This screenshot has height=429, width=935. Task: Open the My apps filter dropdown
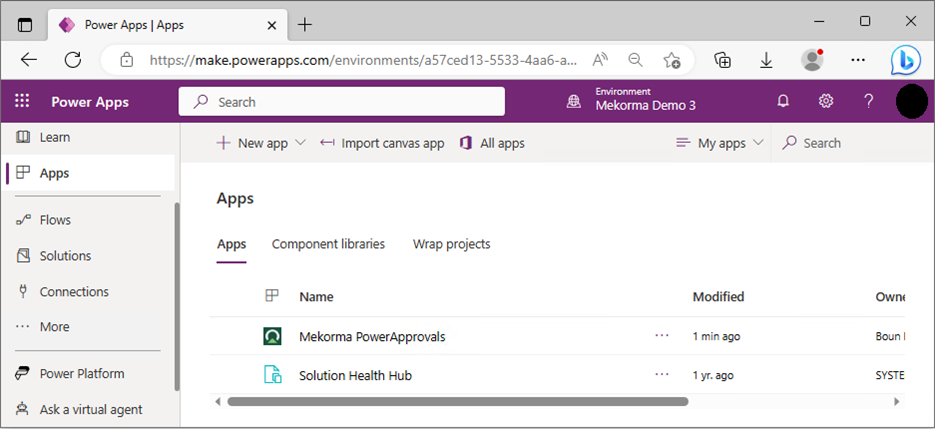720,144
